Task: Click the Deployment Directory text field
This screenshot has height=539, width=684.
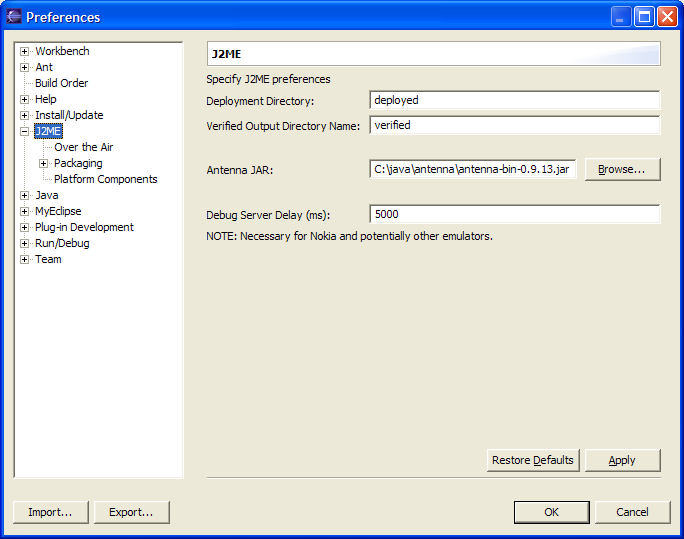Action: tap(515, 100)
